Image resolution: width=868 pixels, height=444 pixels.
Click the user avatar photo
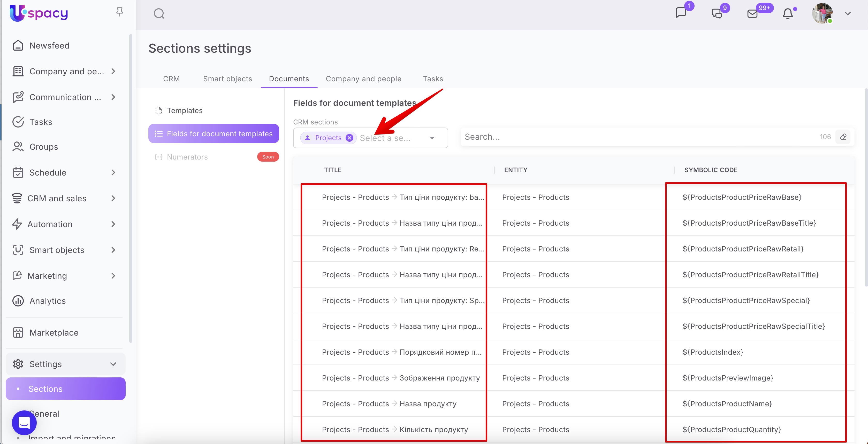(822, 14)
